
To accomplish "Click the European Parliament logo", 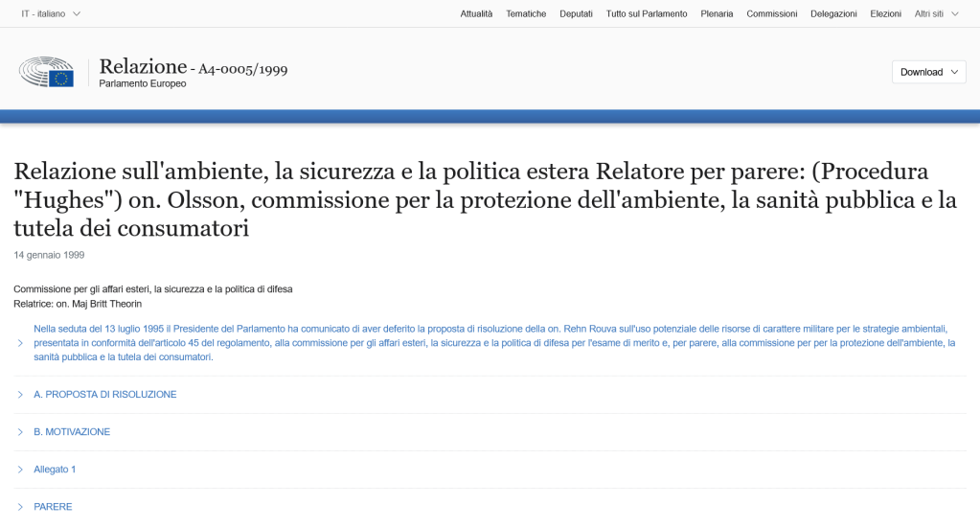I will [x=46, y=73].
